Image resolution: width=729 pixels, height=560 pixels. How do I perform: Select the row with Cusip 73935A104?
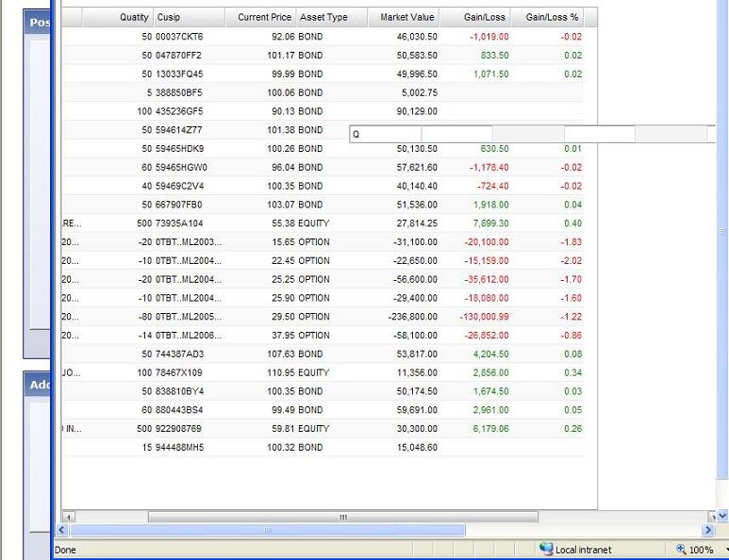coord(179,223)
